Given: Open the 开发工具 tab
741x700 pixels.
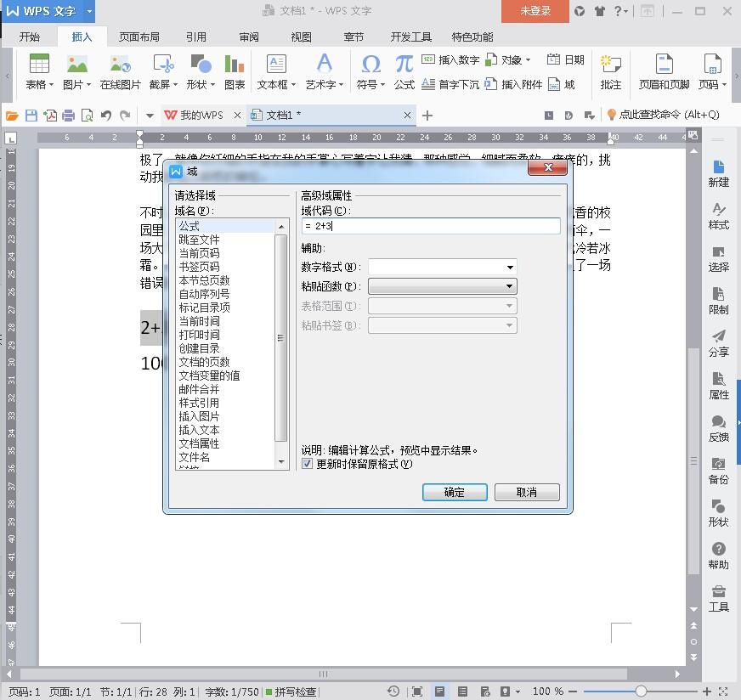Looking at the screenshot, I should coord(410,37).
